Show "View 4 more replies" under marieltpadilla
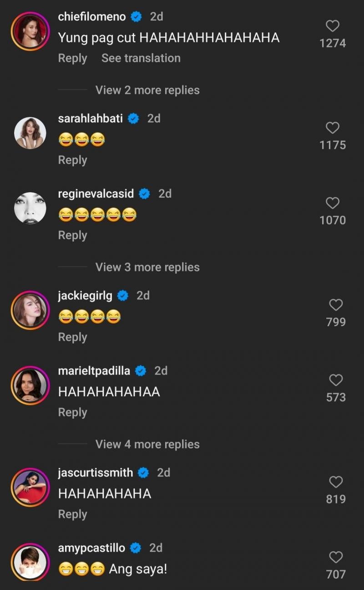 point(147,444)
